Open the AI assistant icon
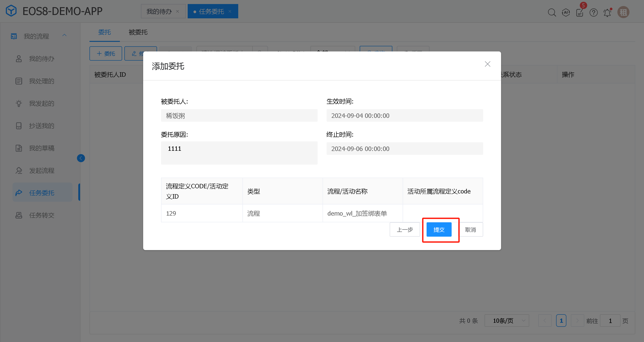Viewport: 644px width, 342px height. (566, 12)
